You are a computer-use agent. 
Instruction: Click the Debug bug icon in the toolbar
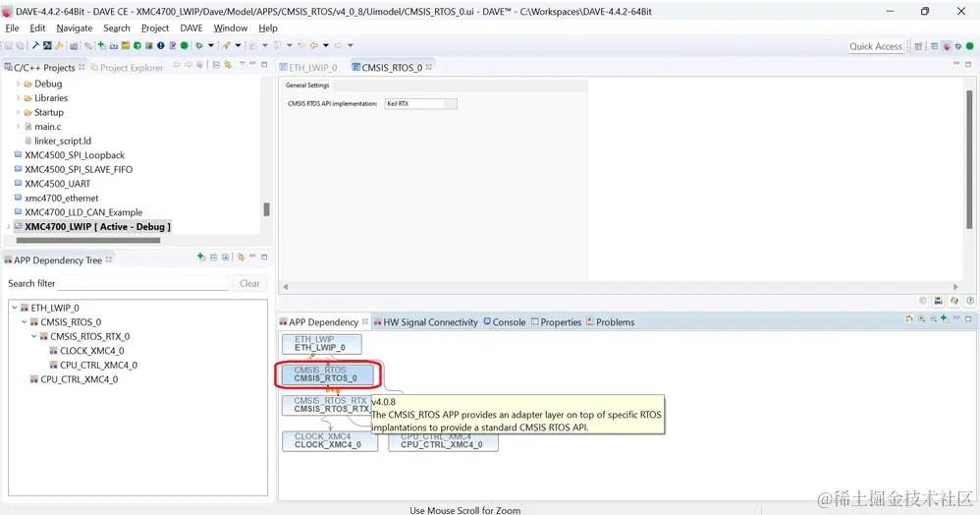tap(199, 45)
